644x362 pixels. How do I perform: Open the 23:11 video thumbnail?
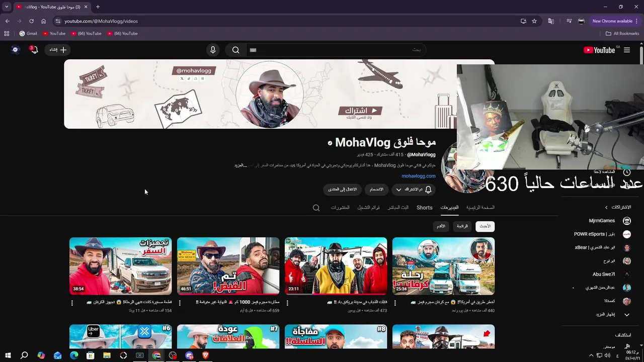click(x=336, y=266)
